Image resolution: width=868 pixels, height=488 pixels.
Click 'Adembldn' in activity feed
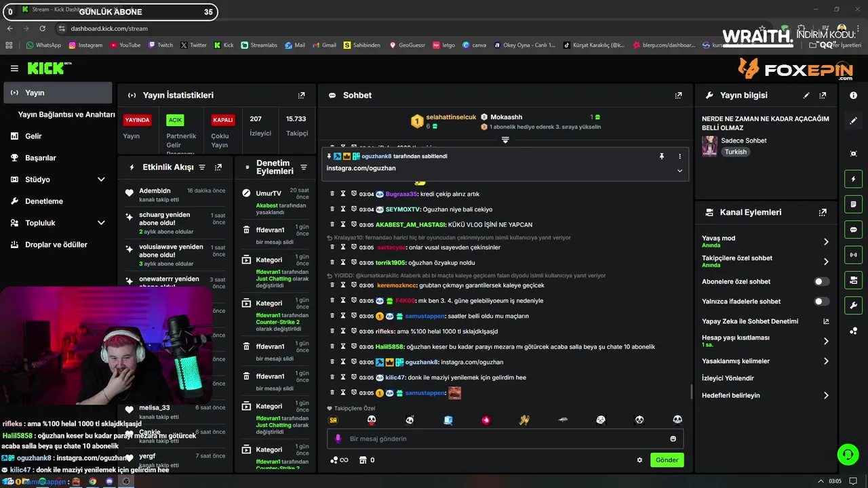[x=155, y=191]
